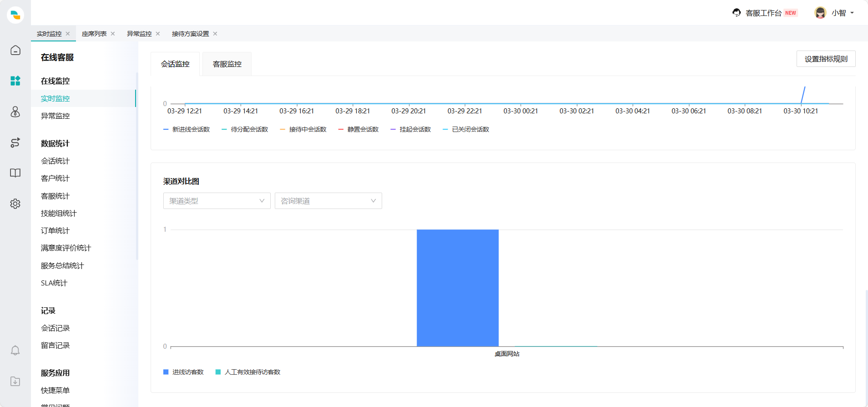Open the notification bell icon
The width and height of the screenshot is (868, 407).
coord(15,350)
